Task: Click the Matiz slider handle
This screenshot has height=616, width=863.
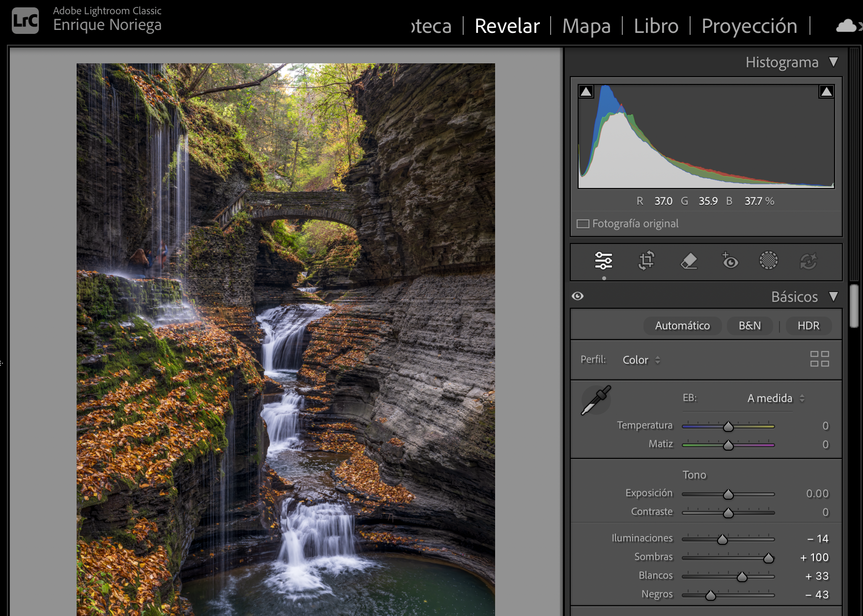Action: point(728,445)
